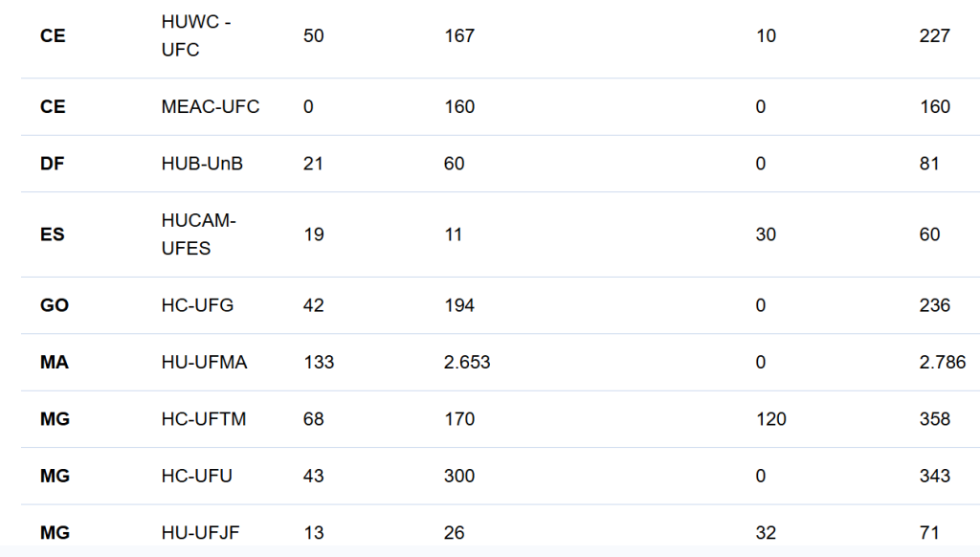Screen dimensions: 980x557
Task: Select the ES state cell
Action: pos(52,234)
